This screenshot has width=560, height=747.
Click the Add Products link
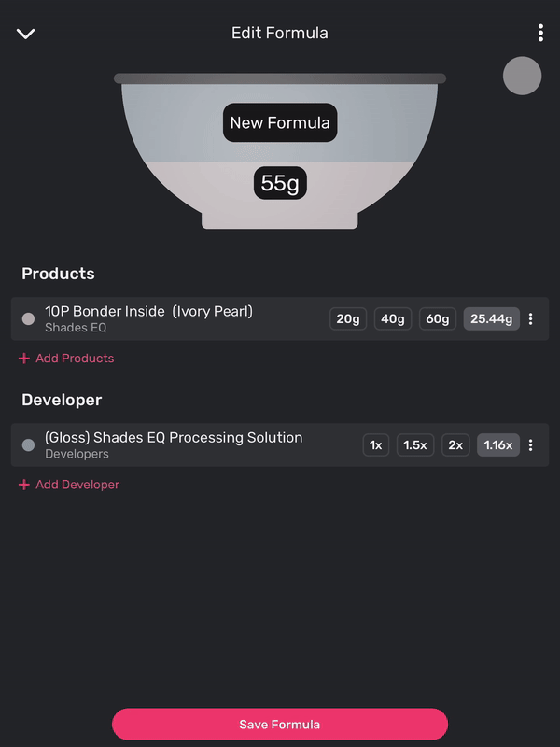(75, 359)
